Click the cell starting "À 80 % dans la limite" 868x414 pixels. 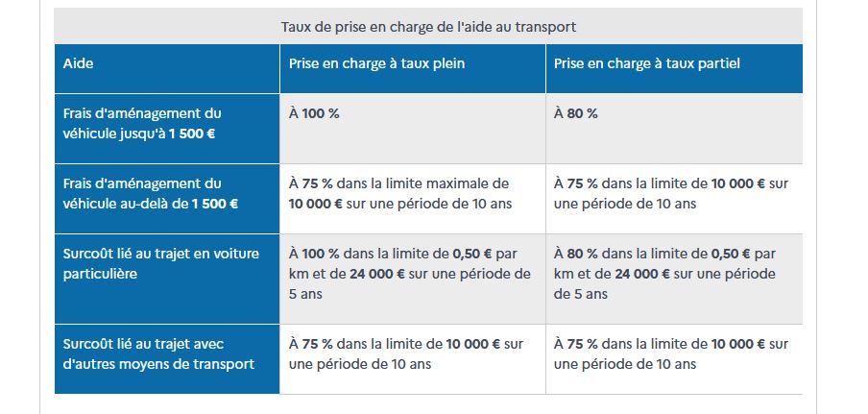(x=671, y=273)
